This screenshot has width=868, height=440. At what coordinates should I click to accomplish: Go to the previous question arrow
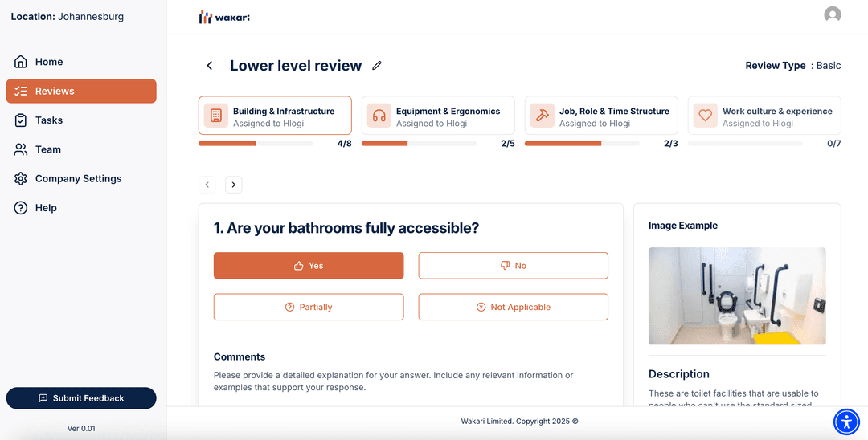207,185
